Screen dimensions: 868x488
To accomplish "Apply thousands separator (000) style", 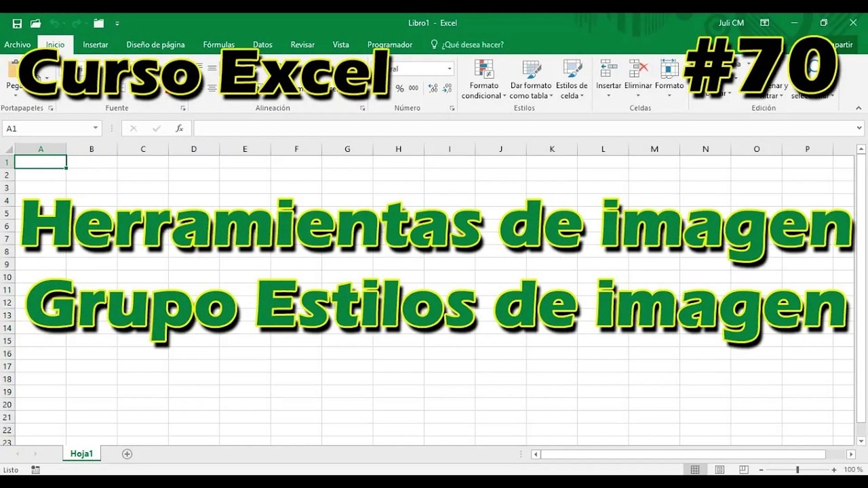I will pos(414,88).
